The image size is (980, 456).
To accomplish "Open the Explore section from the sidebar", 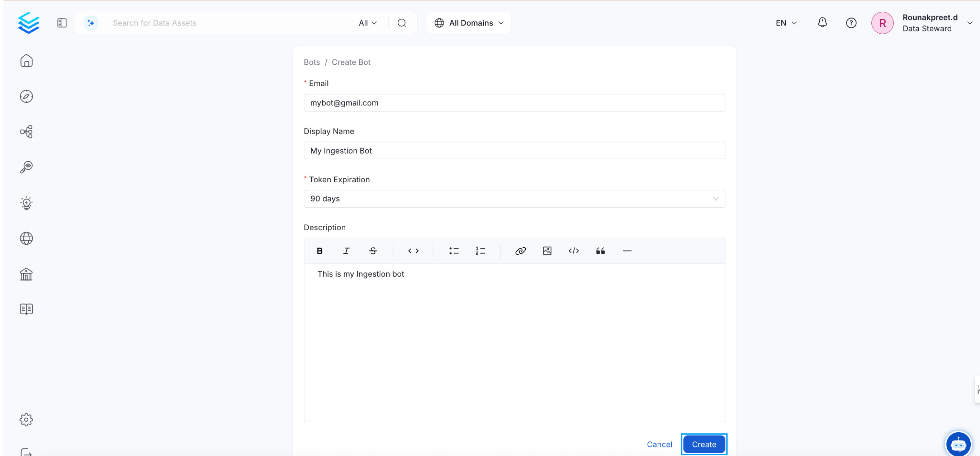I will [26, 96].
